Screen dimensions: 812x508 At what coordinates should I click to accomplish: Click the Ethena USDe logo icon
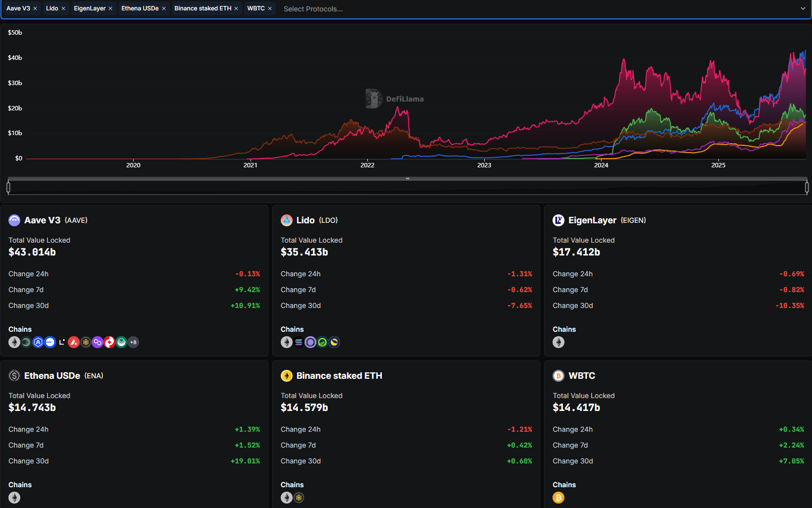pos(14,376)
